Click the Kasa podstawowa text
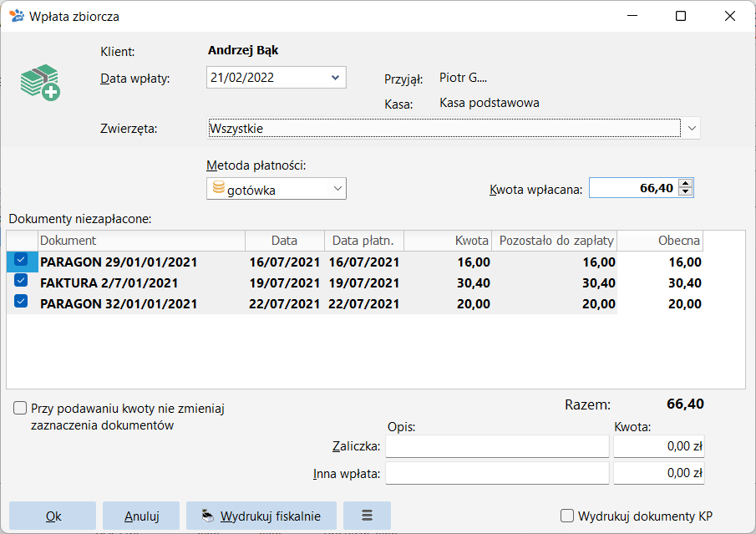756x534 pixels. 490,103
